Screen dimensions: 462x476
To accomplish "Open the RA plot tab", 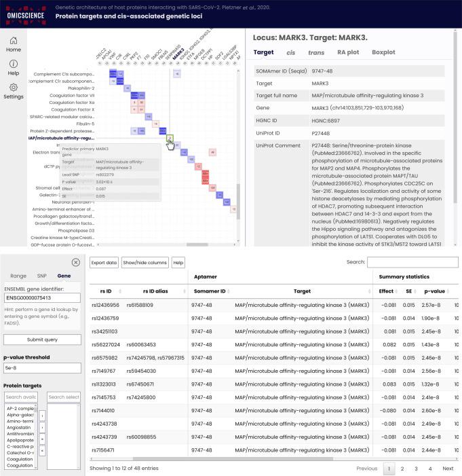I will (348, 52).
